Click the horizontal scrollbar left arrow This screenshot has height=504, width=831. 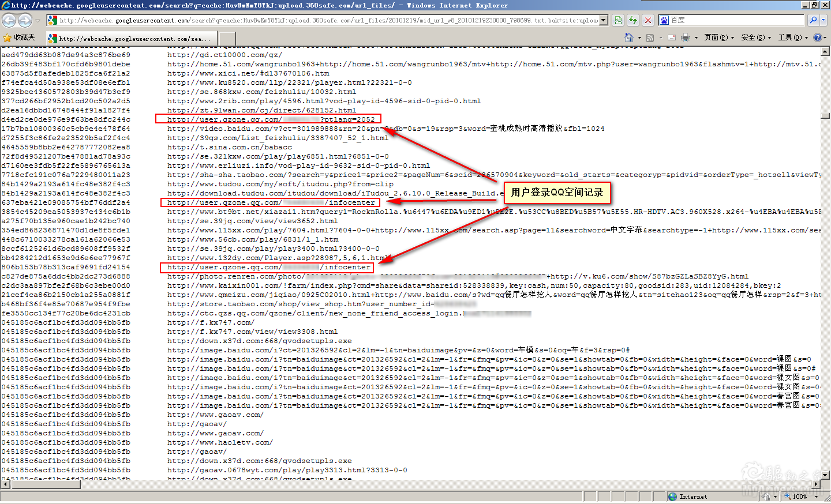(6, 484)
